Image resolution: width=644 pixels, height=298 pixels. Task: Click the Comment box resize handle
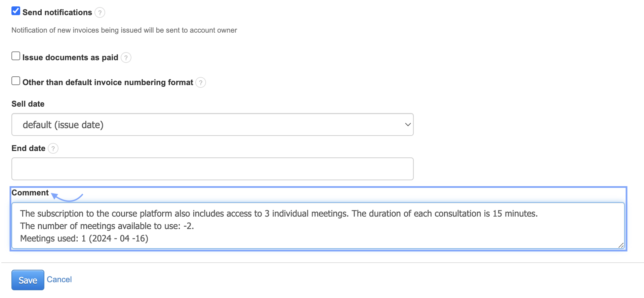[x=621, y=246]
